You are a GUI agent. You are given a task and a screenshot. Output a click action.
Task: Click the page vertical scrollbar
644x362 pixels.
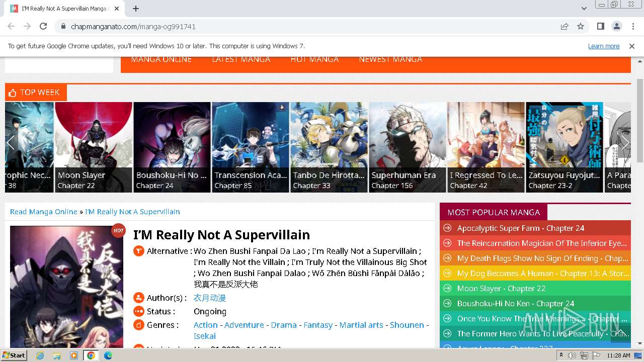640,121
